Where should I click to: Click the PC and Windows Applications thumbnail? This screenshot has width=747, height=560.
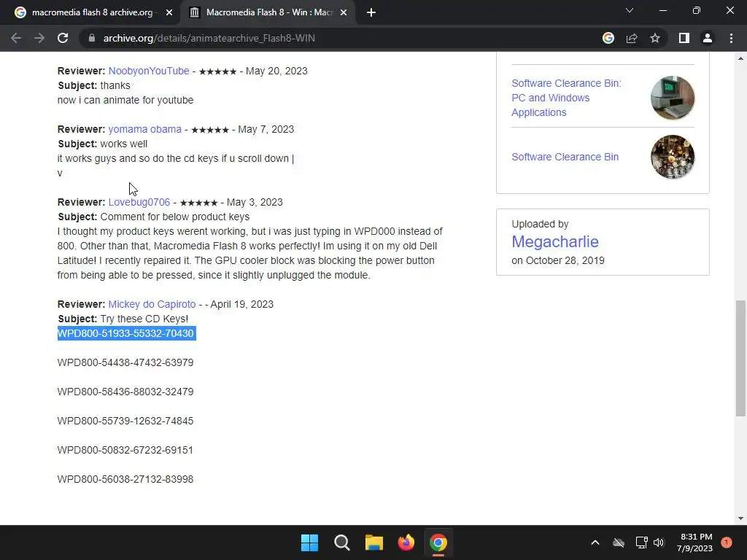click(x=672, y=98)
